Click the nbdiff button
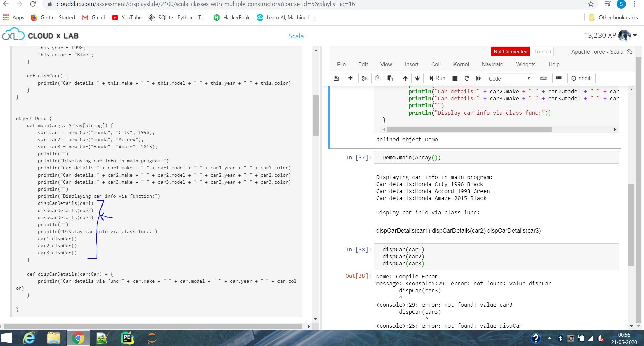This screenshot has width=644, height=346. coord(582,78)
